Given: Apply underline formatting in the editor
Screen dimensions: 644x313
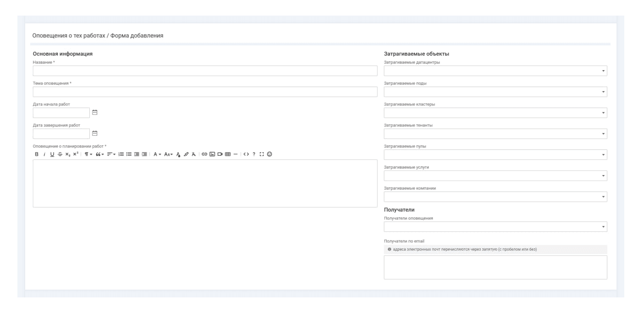Looking at the screenshot, I should tap(52, 154).
